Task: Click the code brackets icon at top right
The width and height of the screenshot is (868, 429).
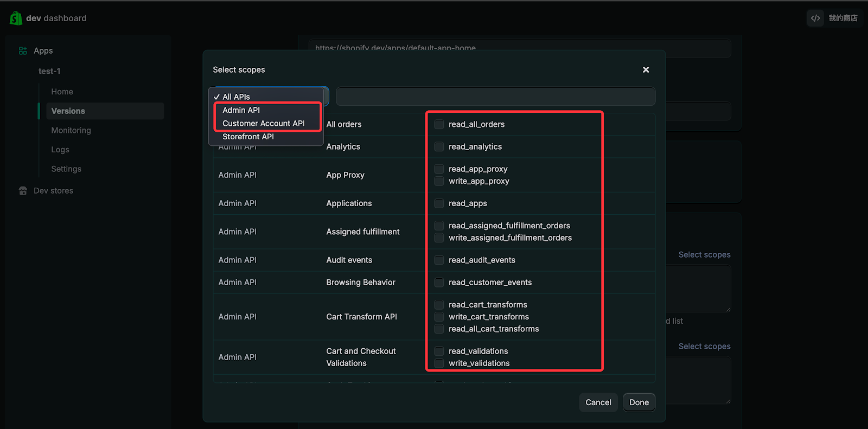Action: click(815, 18)
